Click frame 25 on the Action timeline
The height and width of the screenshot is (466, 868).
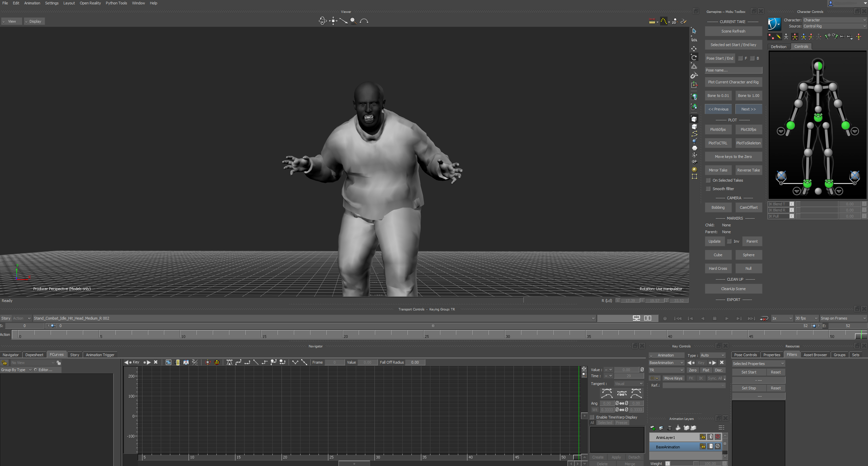point(424,335)
